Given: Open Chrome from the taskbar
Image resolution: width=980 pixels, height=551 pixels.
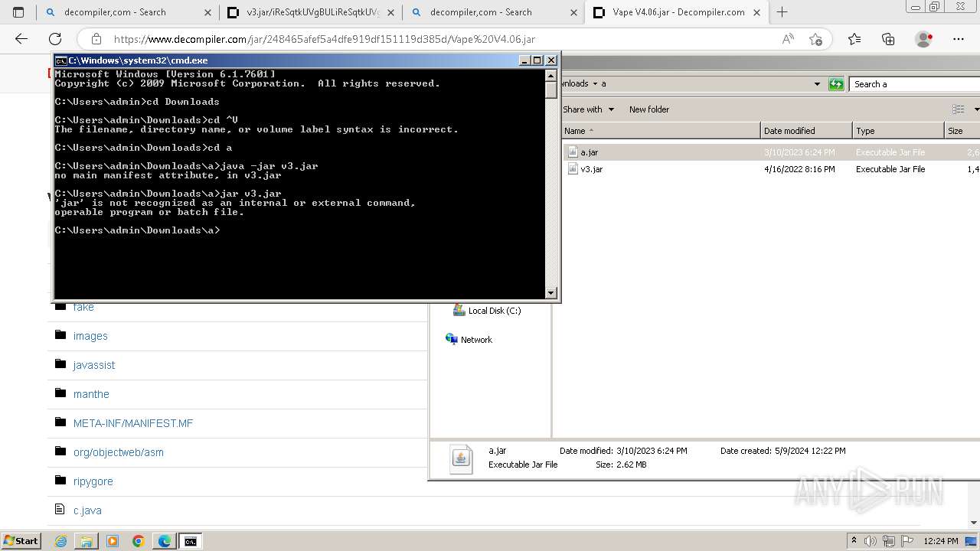Looking at the screenshot, I should (139, 541).
